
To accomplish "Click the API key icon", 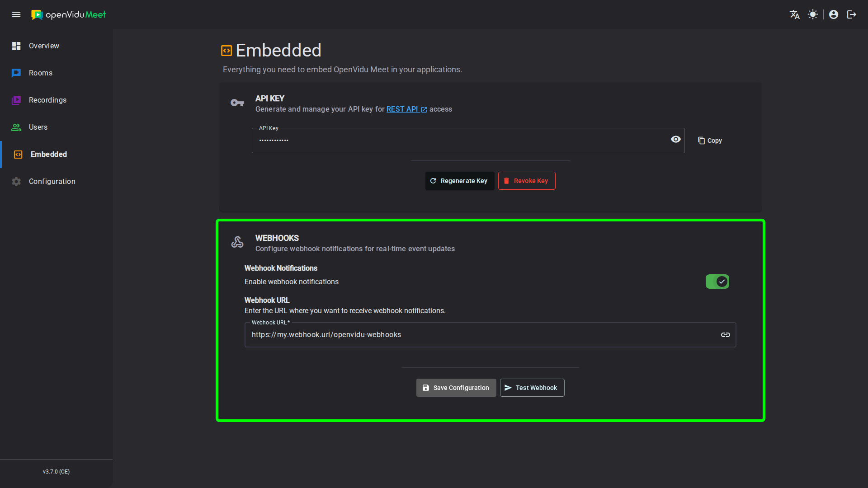I will (237, 103).
